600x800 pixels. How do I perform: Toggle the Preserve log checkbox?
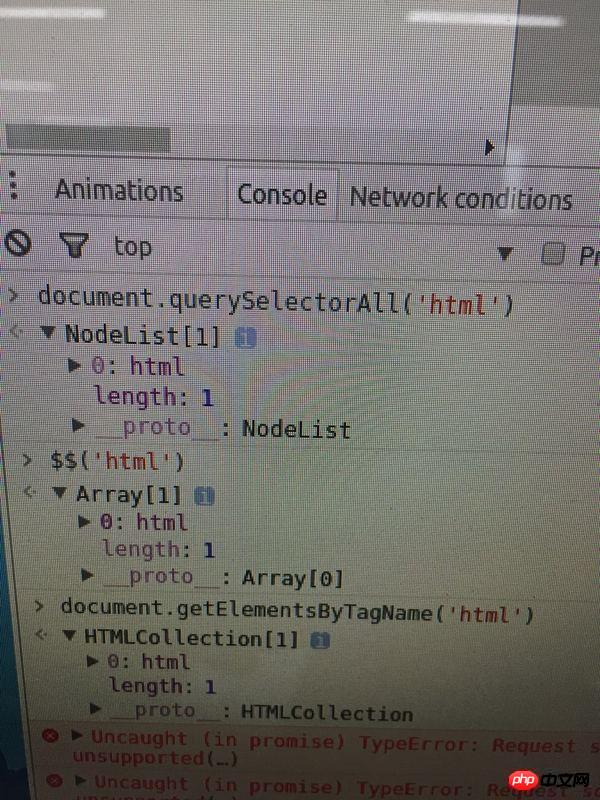553,254
